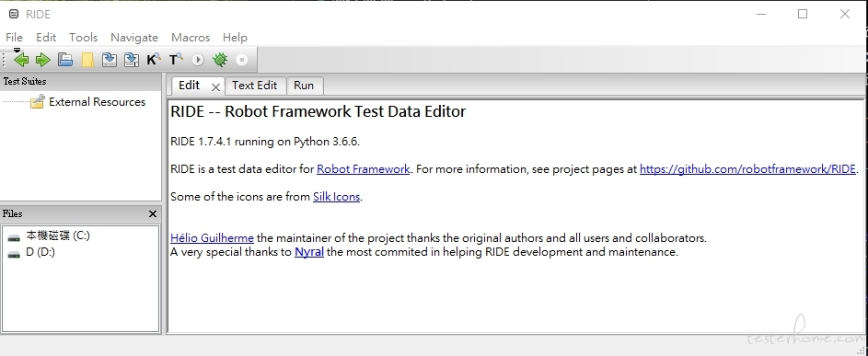
Task: Click the Save All toolbar icon
Action: tap(132, 60)
